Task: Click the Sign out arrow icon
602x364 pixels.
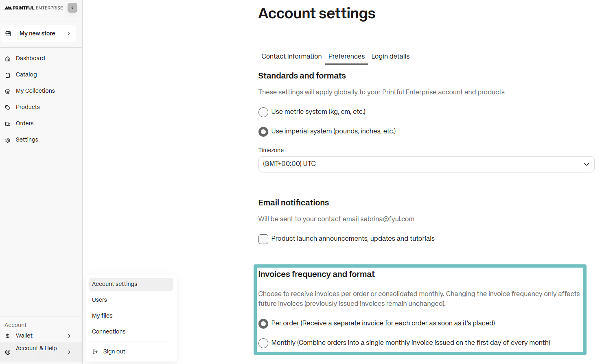Action: pyautogui.click(x=95, y=352)
